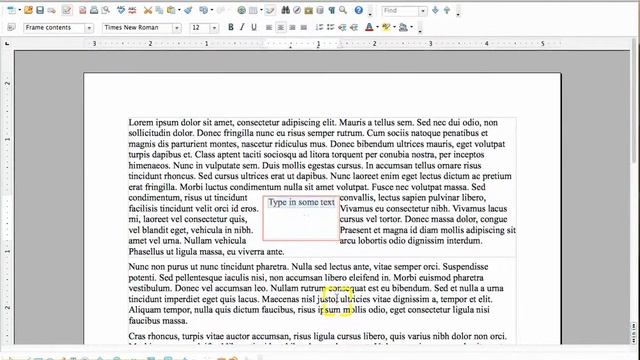Toggle Italic formatting

tap(242, 27)
